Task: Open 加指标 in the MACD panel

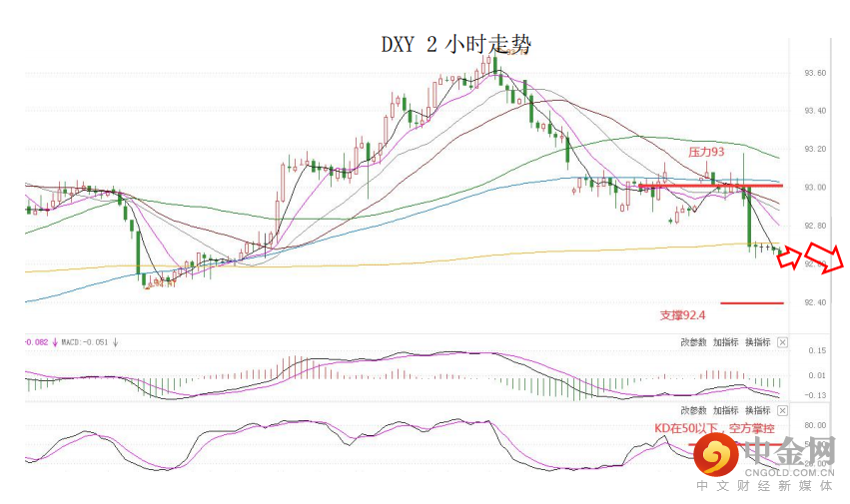Action: point(725,342)
